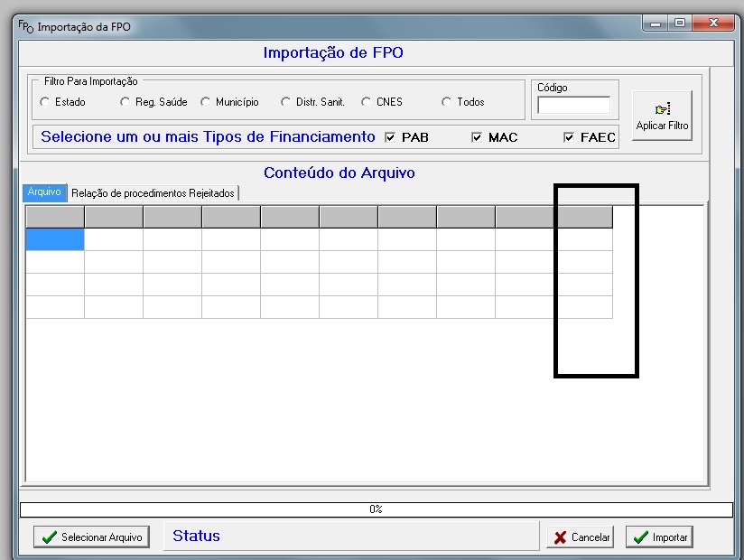The image size is (744, 560).
Task: Select Distr. Sanit. filter option
Action: 286,103
